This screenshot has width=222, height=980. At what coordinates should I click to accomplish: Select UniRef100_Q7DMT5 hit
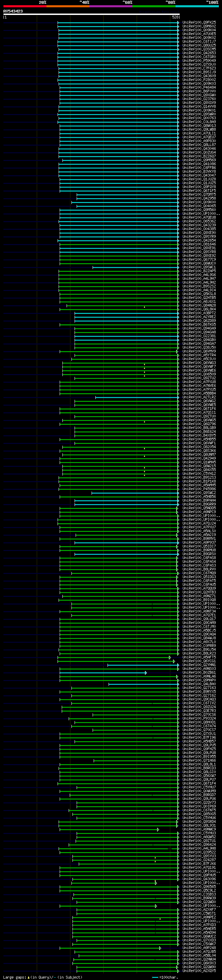(199, 194)
